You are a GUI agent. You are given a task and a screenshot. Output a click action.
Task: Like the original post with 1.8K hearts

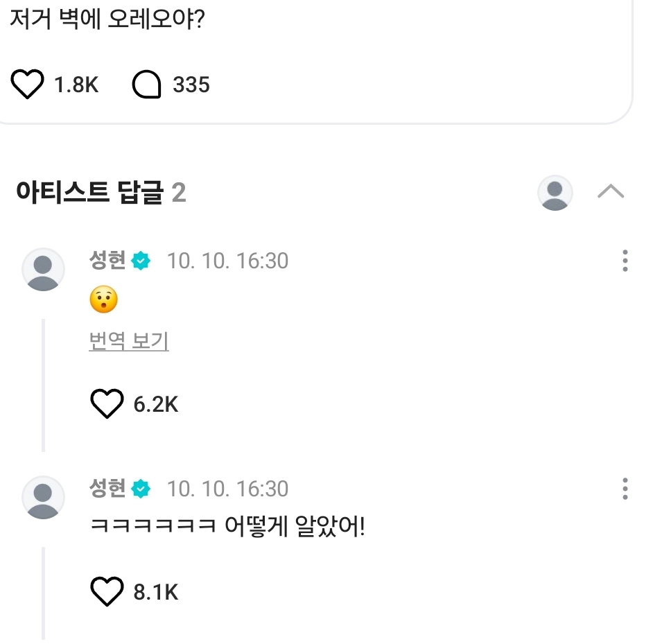27,84
